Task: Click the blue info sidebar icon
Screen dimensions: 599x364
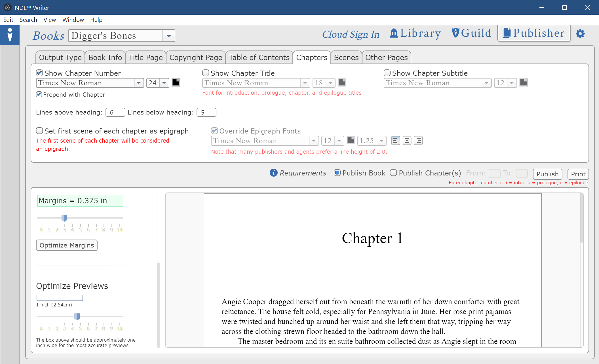Action: (x=10, y=35)
